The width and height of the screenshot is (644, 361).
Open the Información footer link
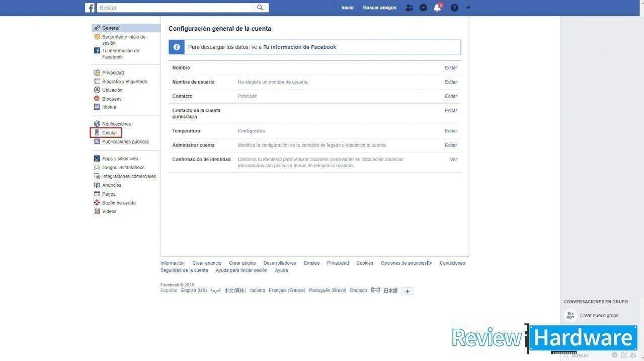[x=173, y=263]
